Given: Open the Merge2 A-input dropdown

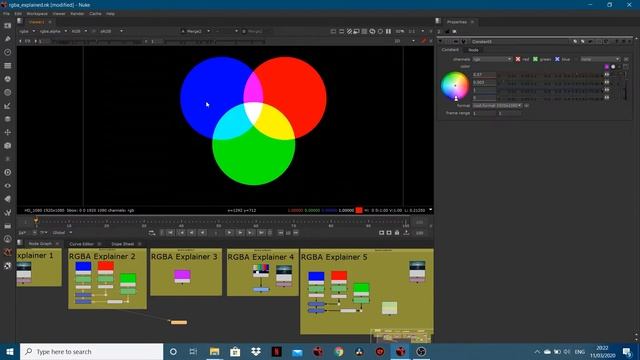Looking at the screenshot, I should [x=196, y=31].
